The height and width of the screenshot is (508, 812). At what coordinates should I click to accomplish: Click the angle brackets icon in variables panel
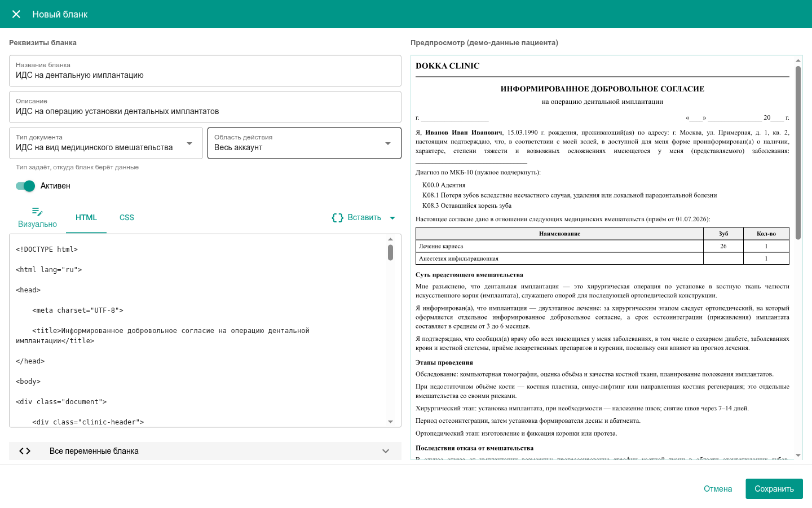click(x=25, y=451)
